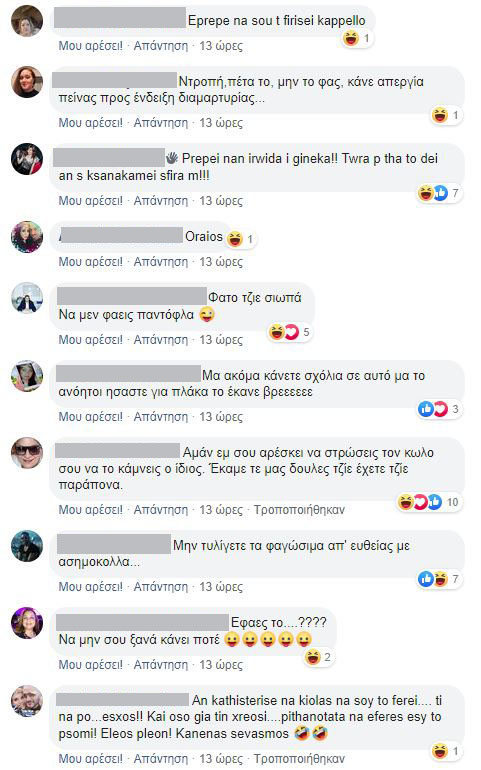481x770 pixels.
Task: Reply to 'Φατο τζιε σιωπά' comment
Action: [x=161, y=340]
